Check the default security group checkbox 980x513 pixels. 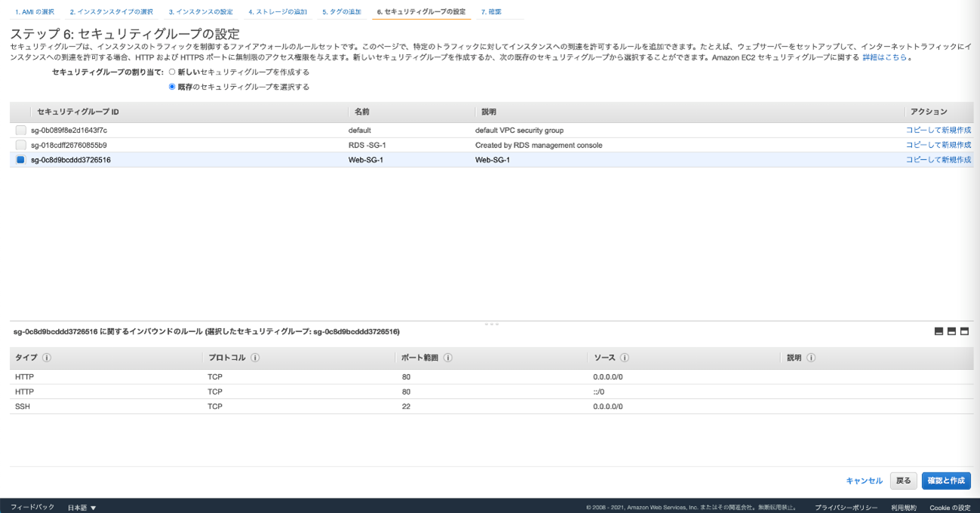click(x=20, y=131)
